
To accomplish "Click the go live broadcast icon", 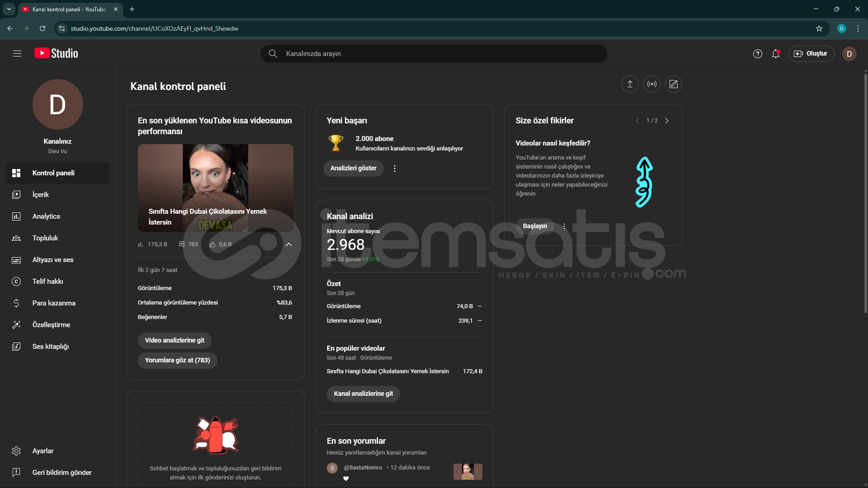I will [x=651, y=84].
